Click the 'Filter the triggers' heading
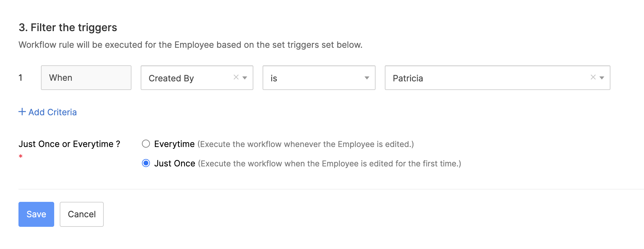Image resolution: width=644 pixels, height=249 pixels. point(68,27)
